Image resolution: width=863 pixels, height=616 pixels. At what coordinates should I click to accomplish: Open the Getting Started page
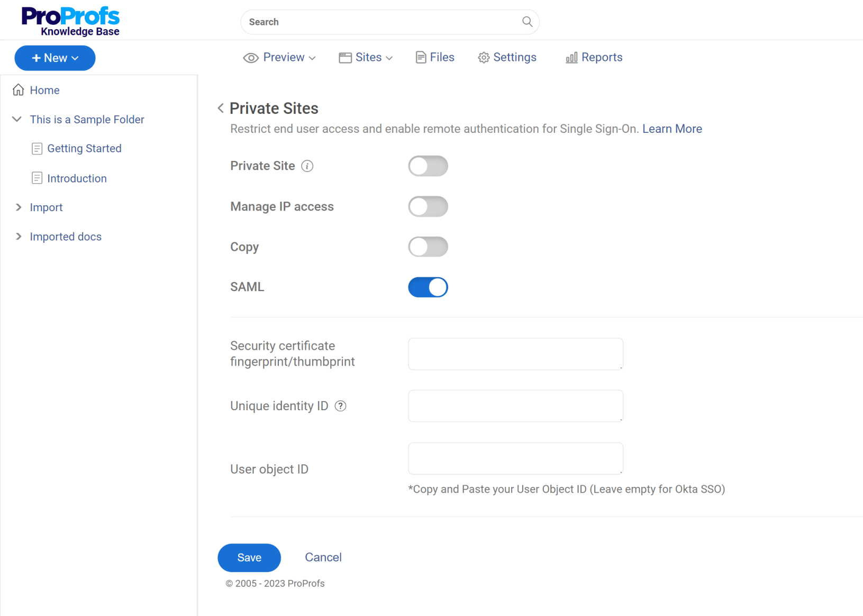(85, 149)
